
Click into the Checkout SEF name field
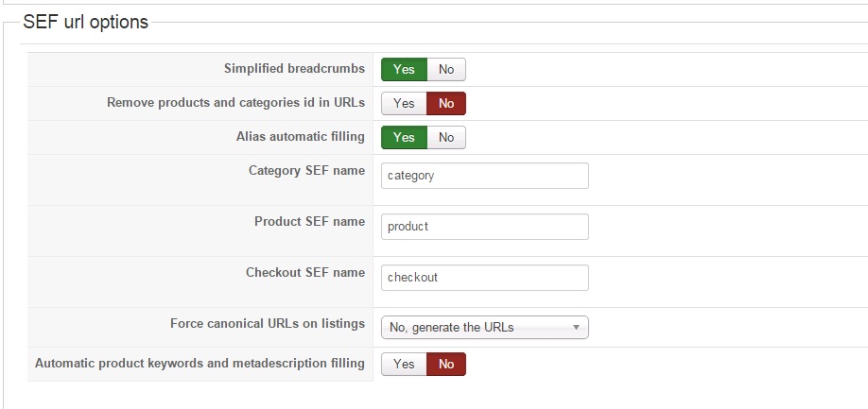coord(484,278)
